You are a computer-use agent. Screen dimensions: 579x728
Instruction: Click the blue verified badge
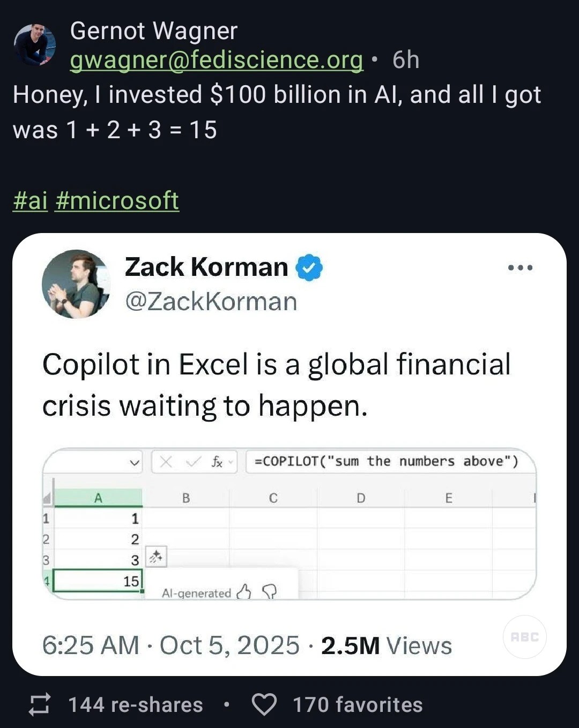click(309, 268)
